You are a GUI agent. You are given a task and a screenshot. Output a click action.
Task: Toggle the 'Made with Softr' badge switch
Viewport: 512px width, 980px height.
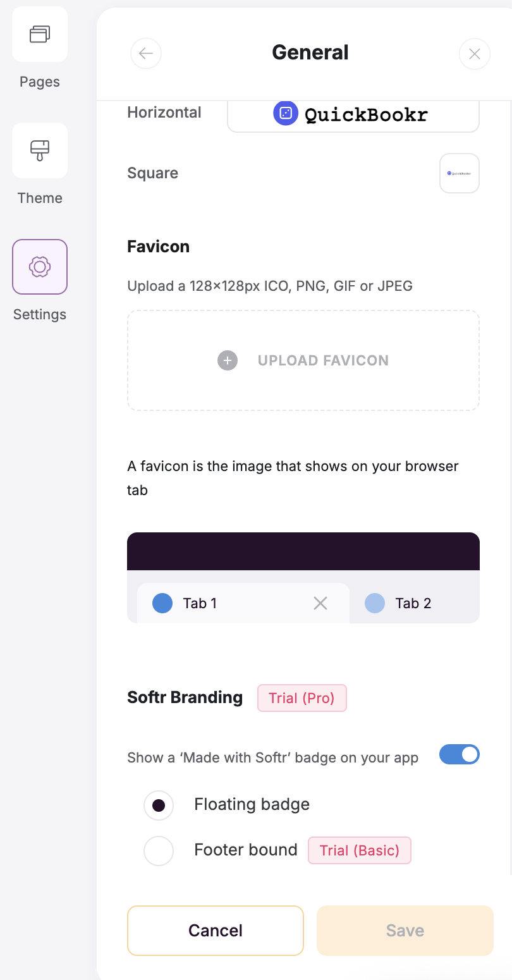[x=460, y=754]
